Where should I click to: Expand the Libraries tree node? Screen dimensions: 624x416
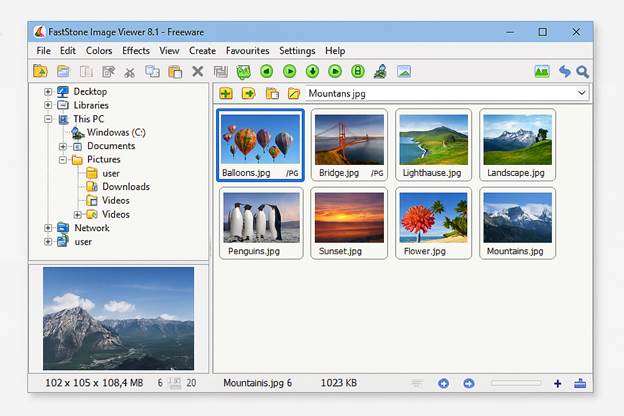pos(47,105)
